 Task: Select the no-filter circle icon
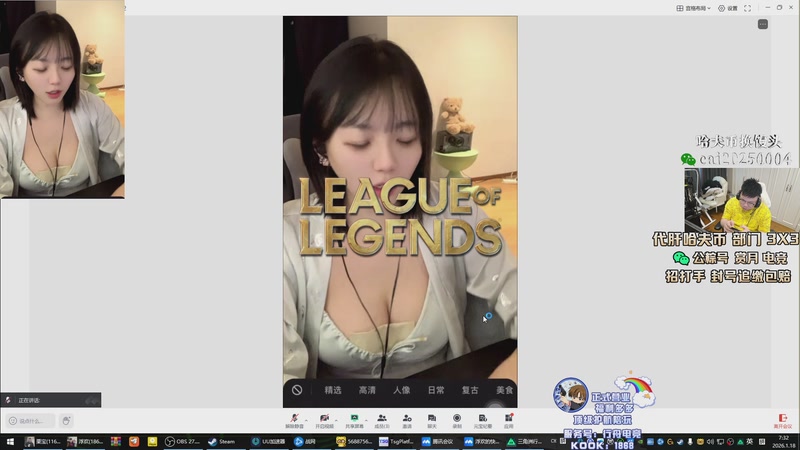point(297,390)
